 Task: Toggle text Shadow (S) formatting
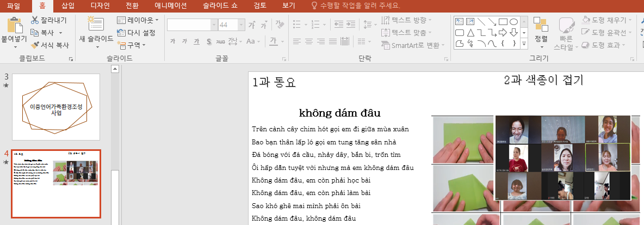tap(209, 41)
